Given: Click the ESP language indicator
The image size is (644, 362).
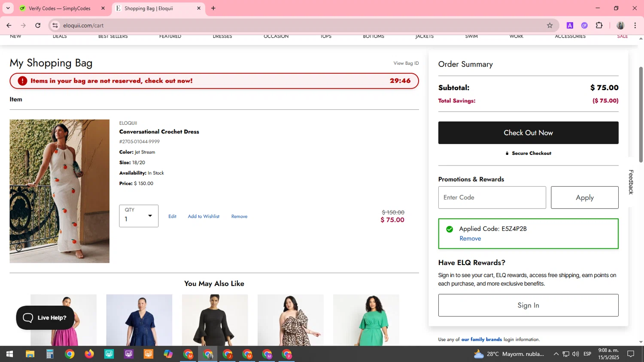Looking at the screenshot, I should (587, 354).
